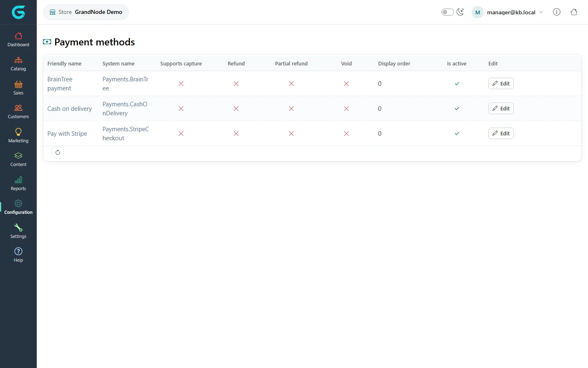
Task: Click the Void X for BrainTree payment
Action: 346,84
